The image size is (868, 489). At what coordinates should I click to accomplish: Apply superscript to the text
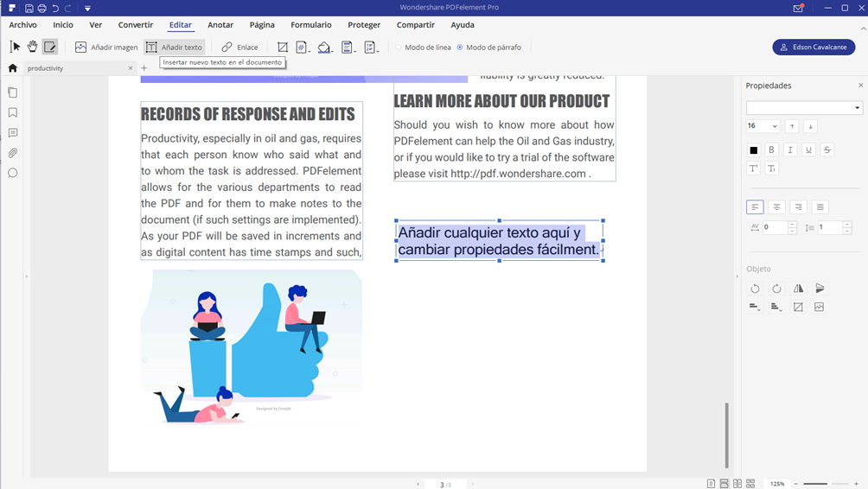(x=754, y=168)
